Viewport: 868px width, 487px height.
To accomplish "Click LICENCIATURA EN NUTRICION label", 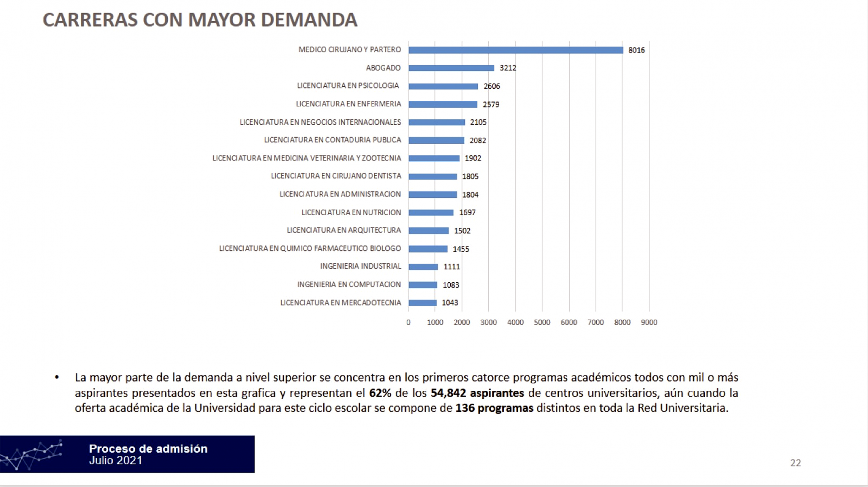I will [x=351, y=212].
